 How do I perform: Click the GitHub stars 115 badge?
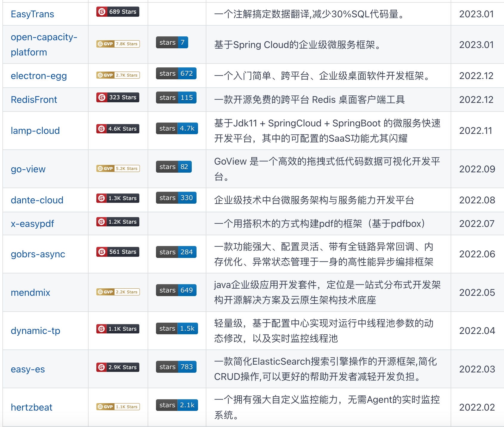click(x=176, y=98)
